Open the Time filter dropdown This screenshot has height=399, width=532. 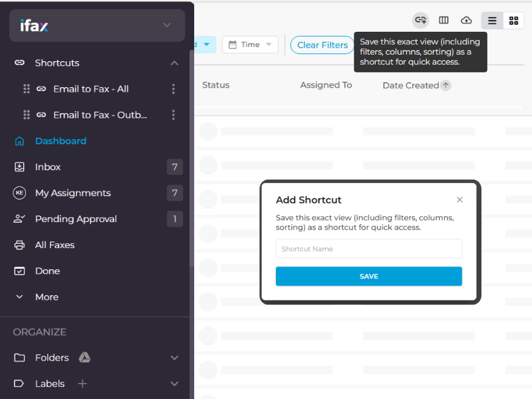pyautogui.click(x=250, y=45)
